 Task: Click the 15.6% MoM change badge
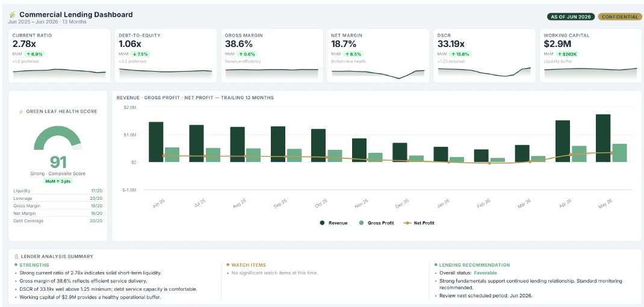point(460,54)
